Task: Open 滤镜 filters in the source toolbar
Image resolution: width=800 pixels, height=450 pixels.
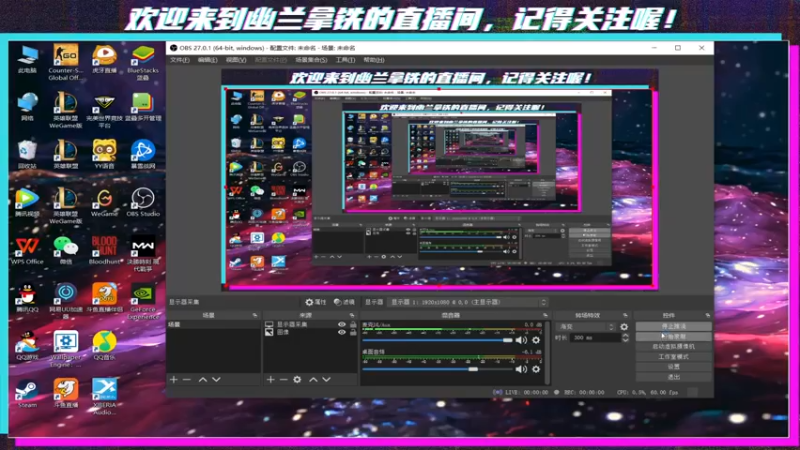Action: tap(344, 302)
